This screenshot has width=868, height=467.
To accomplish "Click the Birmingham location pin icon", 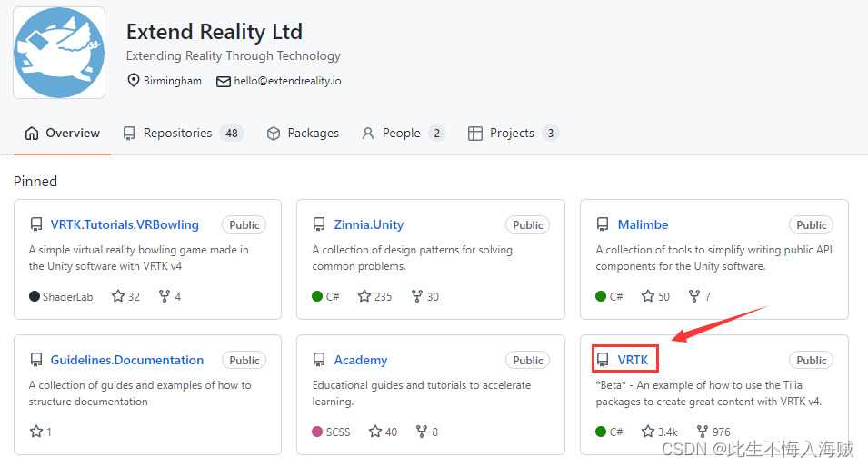I will 133,80.
